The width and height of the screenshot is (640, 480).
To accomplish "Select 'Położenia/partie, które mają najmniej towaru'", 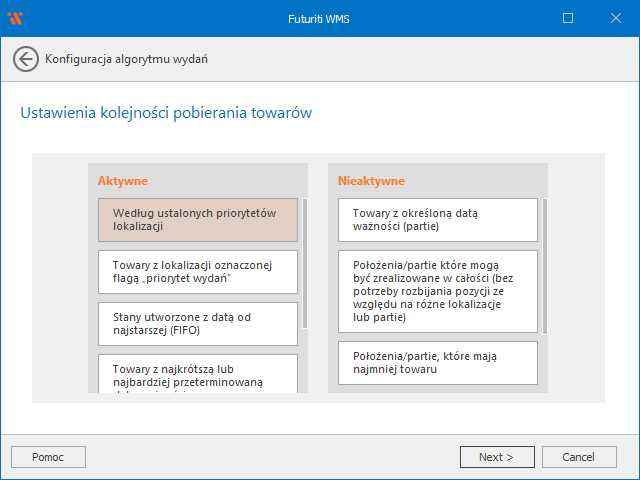I will coord(438,362).
